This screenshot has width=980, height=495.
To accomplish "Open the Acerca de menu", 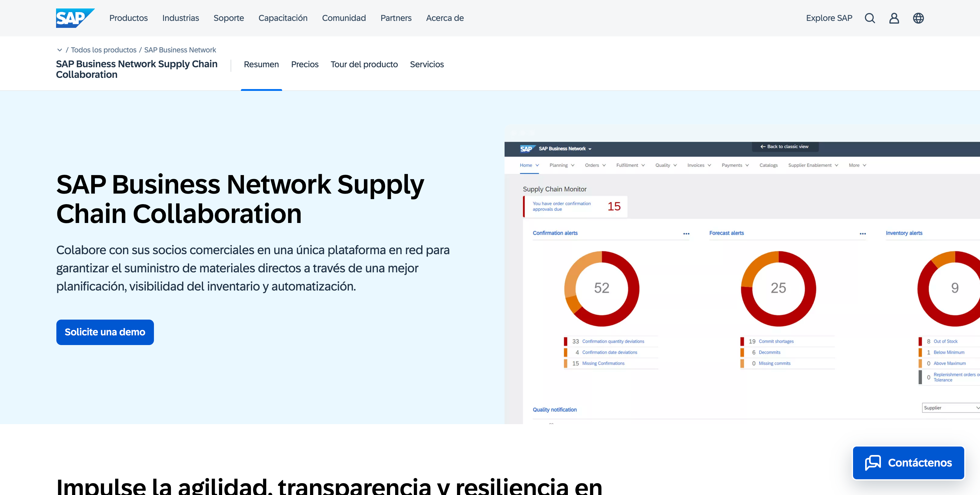I will tap(445, 18).
